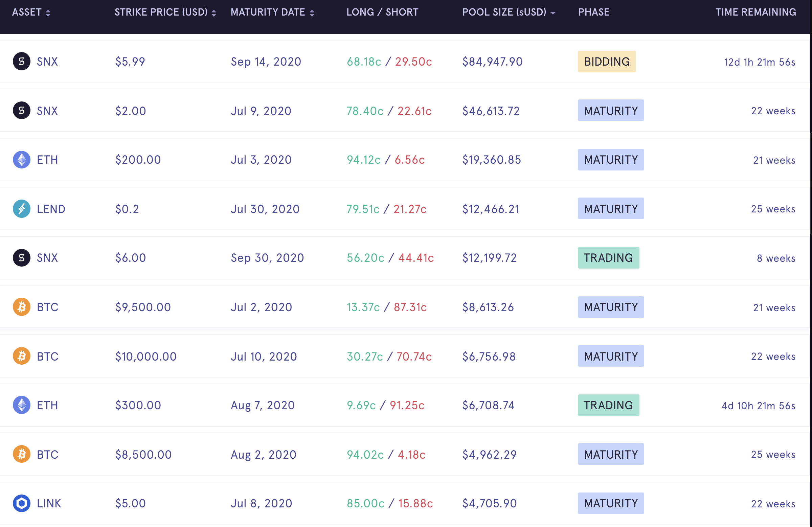Viewport: 812px width, 527px height.
Task: Click the pool size $84,947.90
Action: coord(492,62)
